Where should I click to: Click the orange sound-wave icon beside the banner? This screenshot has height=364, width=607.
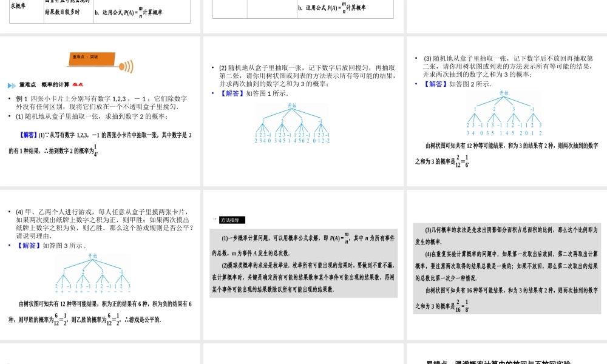[x=127, y=67]
